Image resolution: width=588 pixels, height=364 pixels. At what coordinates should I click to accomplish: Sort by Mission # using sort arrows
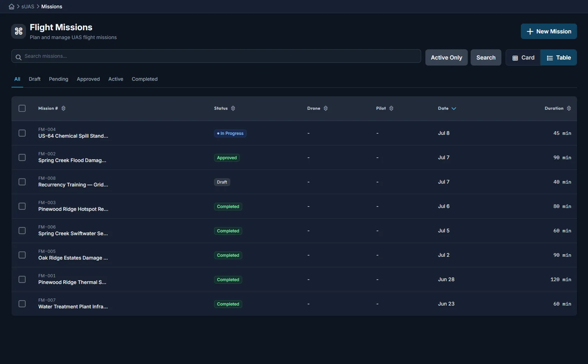tap(63, 108)
